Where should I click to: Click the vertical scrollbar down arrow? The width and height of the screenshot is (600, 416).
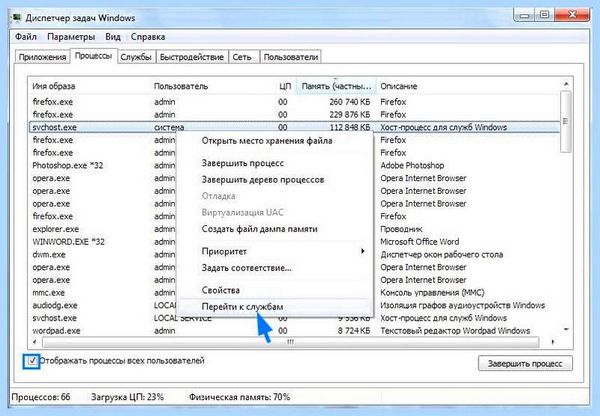pos(566,330)
